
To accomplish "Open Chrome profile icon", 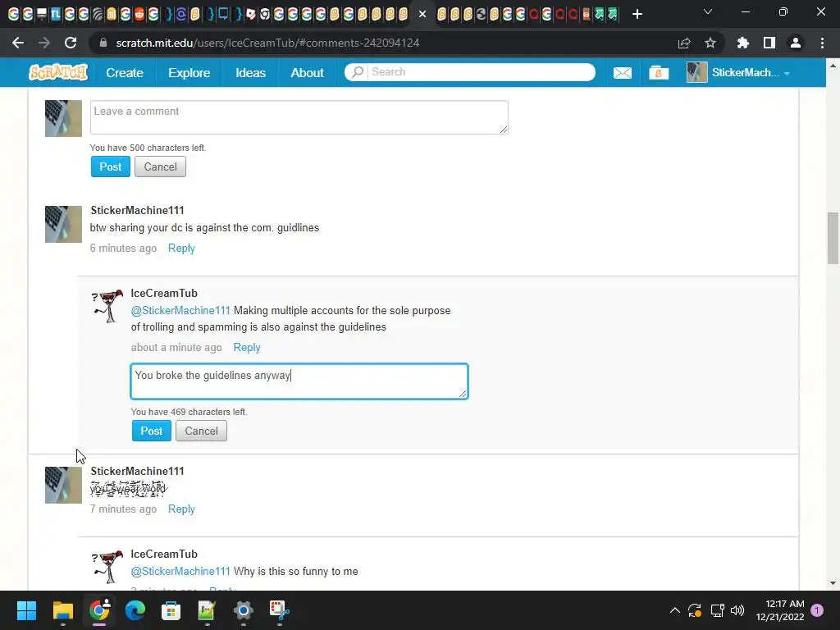I will (796, 43).
